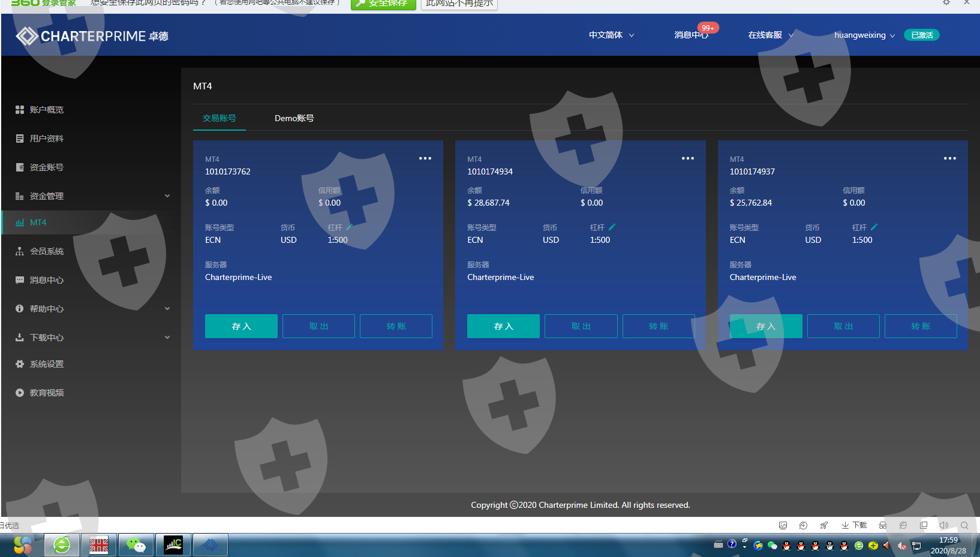Click 取出 button for account 1010174934

[581, 326]
